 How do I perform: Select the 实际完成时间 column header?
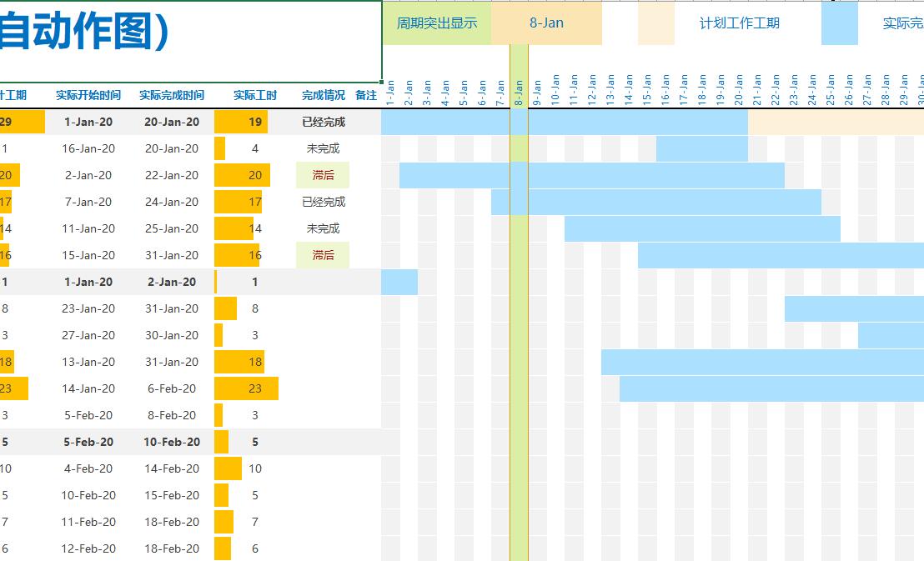(172, 95)
